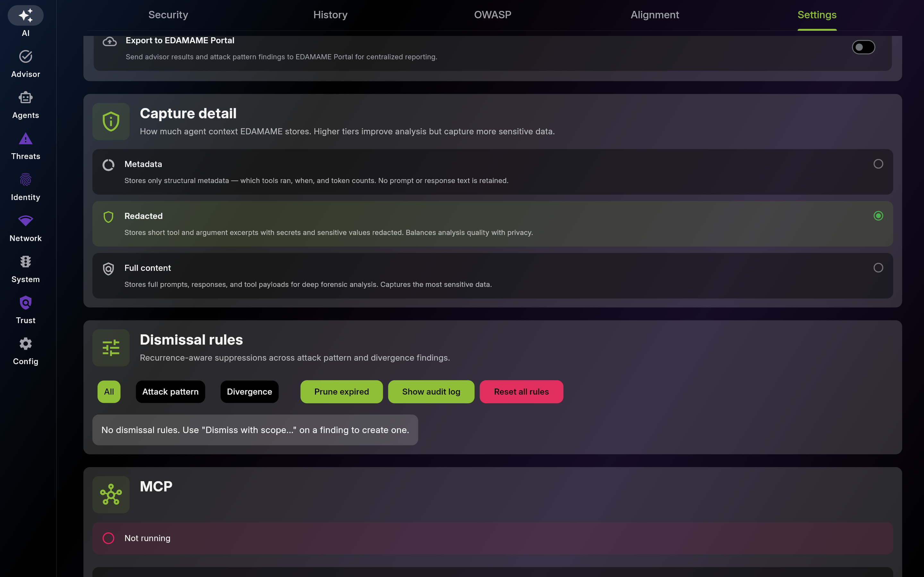The width and height of the screenshot is (924, 577).
Task: Open Identity fingerprint icon
Action: (26, 180)
